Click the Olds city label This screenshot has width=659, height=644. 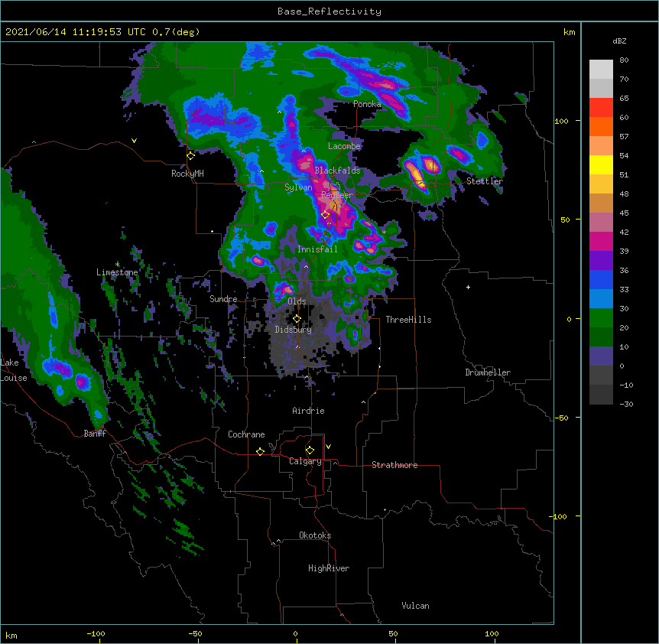click(x=297, y=301)
